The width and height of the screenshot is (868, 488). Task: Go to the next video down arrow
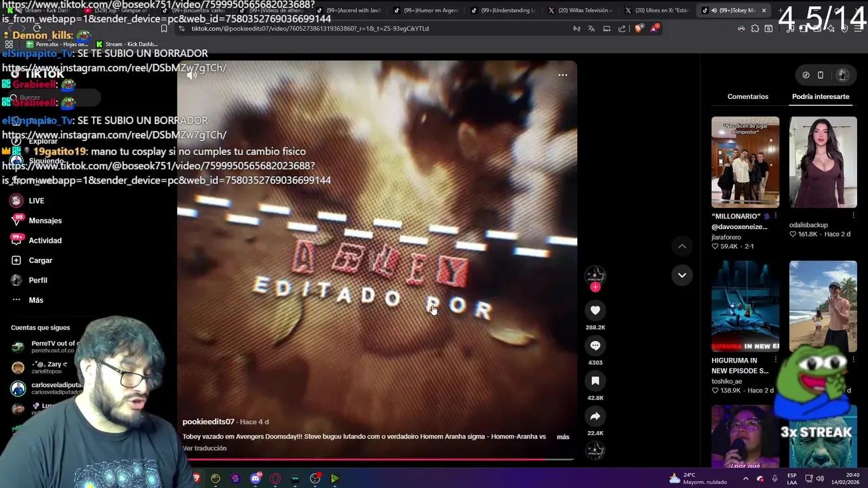tap(682, 275)
